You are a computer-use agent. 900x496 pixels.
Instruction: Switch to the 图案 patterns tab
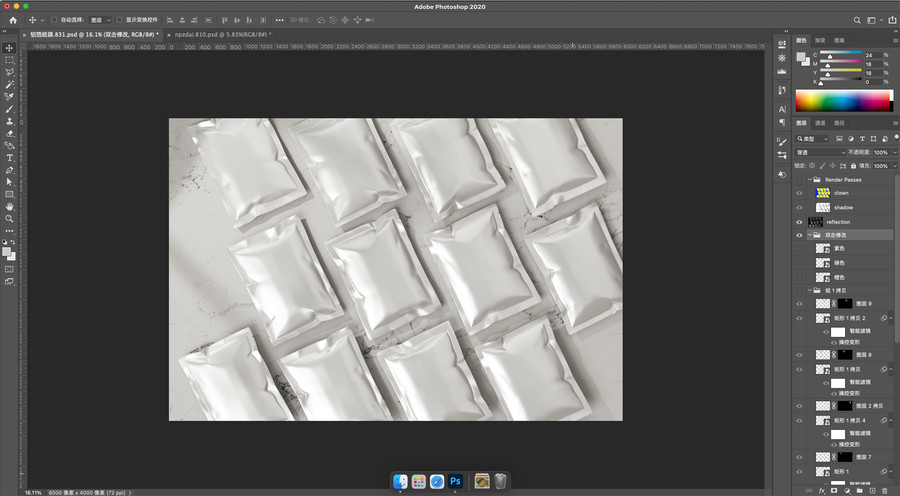coord(839,41)
